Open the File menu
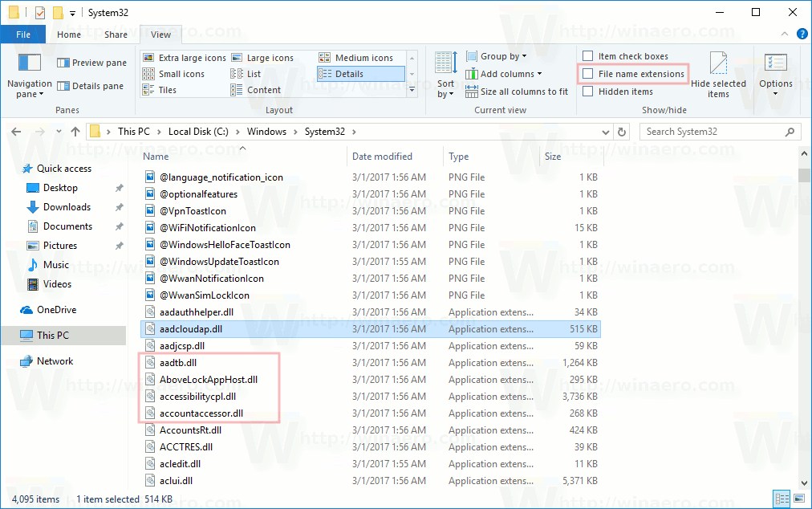The image size is (812, 509). click(23, 35)
